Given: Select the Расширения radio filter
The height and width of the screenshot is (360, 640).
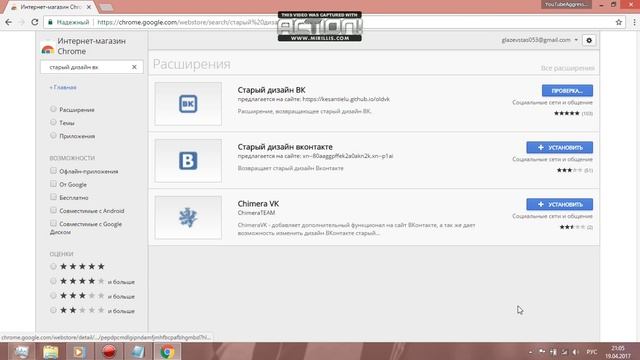Looking at the screenshot, I should [53, 109].
